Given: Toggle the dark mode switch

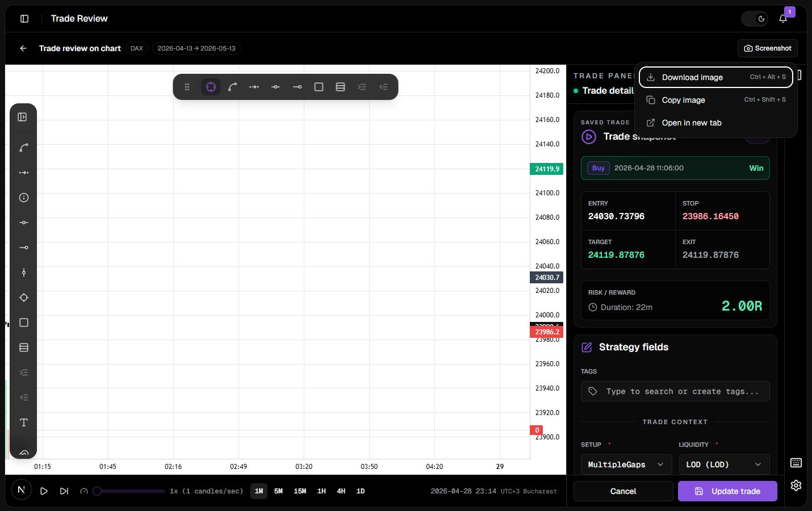Looking at the screenshot, I should [x=755, y=19].
